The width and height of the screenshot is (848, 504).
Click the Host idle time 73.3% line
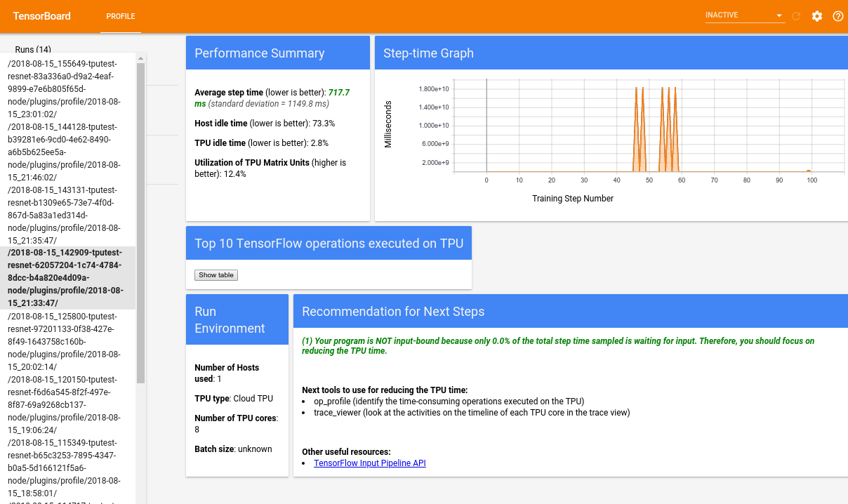[265, 123]
